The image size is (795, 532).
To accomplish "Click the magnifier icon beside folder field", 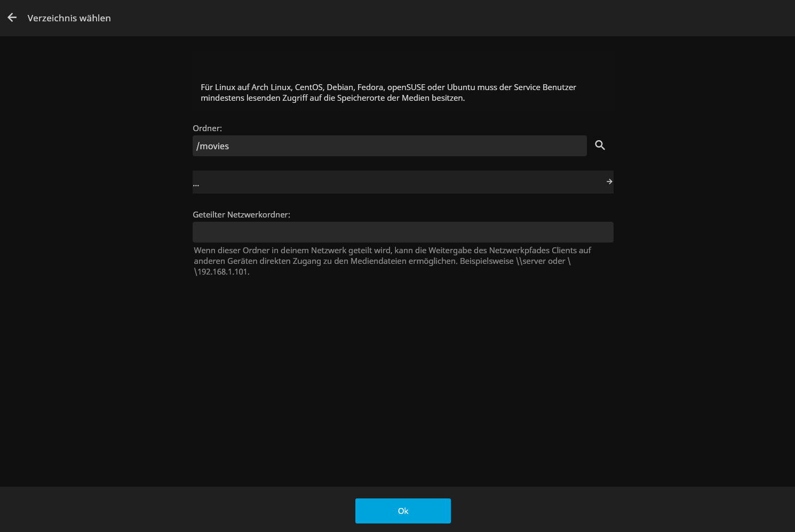I will click(600, 146).
